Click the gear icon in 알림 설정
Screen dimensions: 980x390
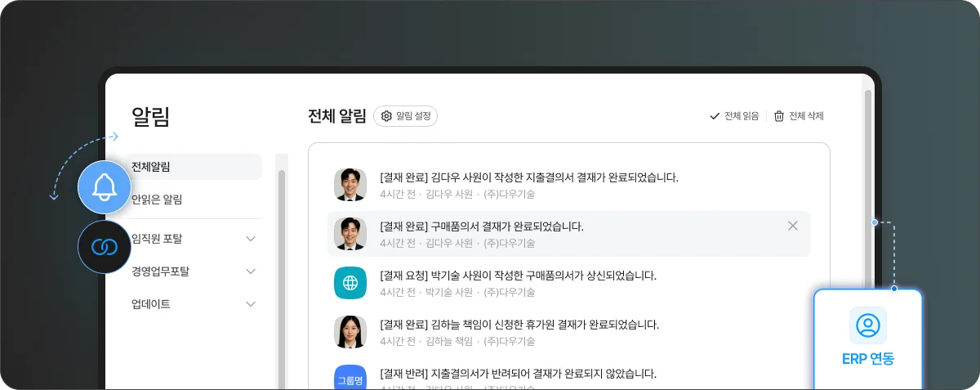click(x=386, y=116)
